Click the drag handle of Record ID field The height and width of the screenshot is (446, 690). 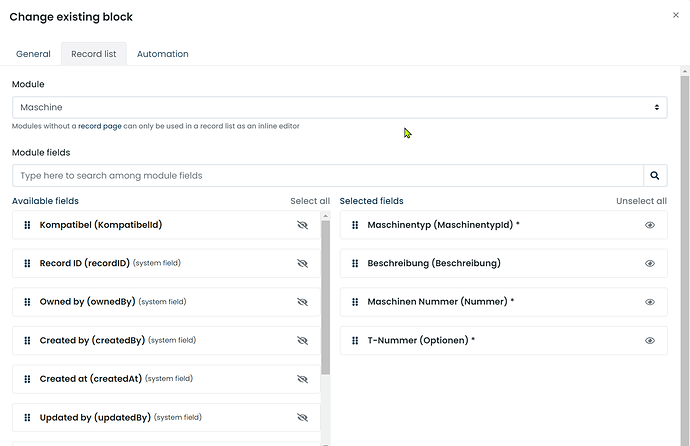pyautogui.click(x=27, y=263)
